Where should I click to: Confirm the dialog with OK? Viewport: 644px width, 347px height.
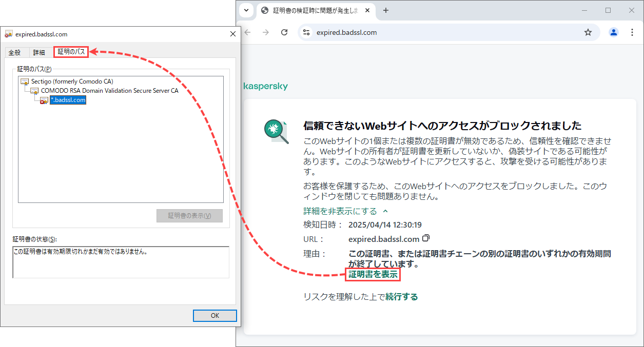[214, 315]
